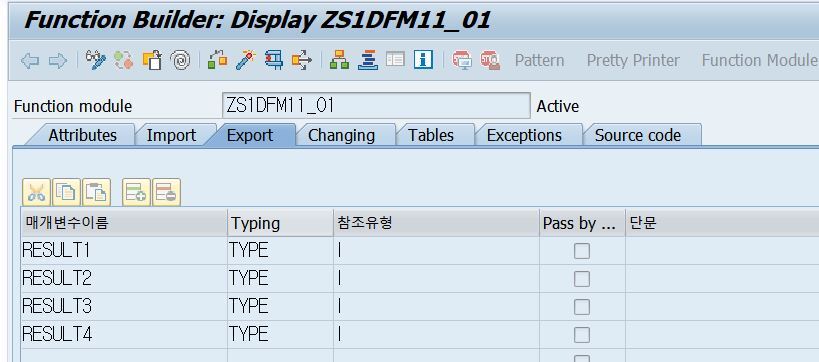819x362 pixels.
Task: Click the Check syntax icon
Action: 217,61
